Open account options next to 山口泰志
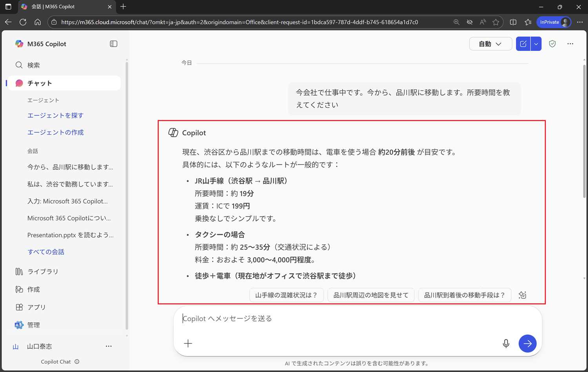The image size is (588, 372). tap(109, 346)
